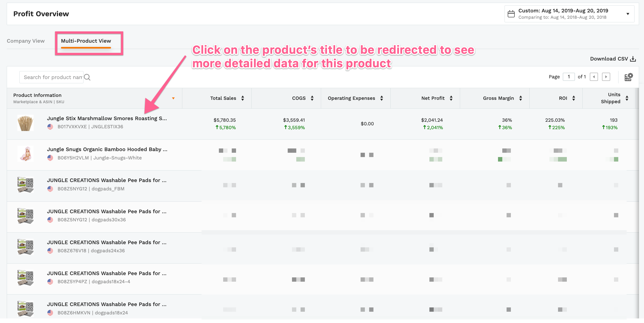Select the Multi-Product View tab
The image size is (644, 323).
point(86,41)
